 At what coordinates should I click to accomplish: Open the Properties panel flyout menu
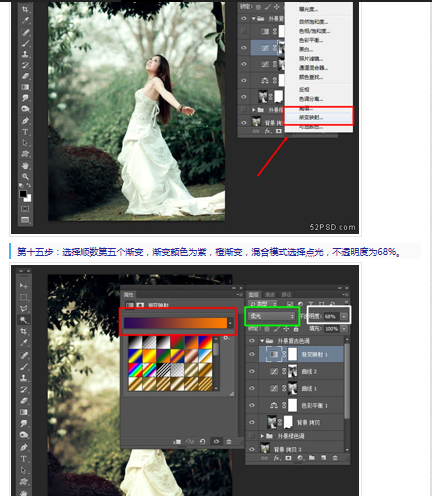tap(239, 295)
